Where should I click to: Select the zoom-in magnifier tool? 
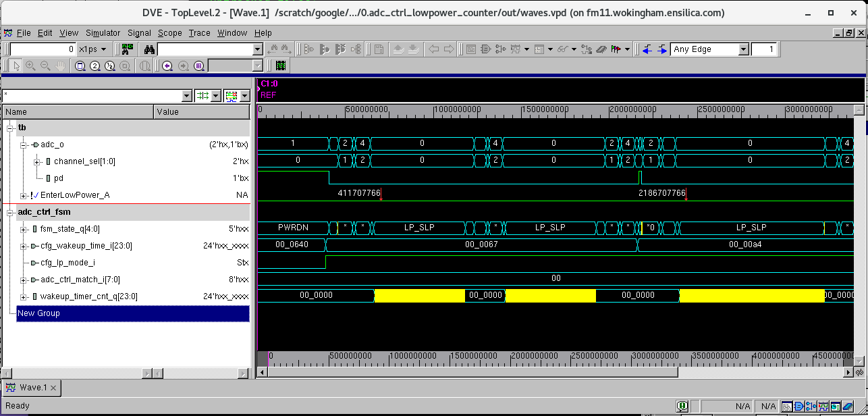30,66
